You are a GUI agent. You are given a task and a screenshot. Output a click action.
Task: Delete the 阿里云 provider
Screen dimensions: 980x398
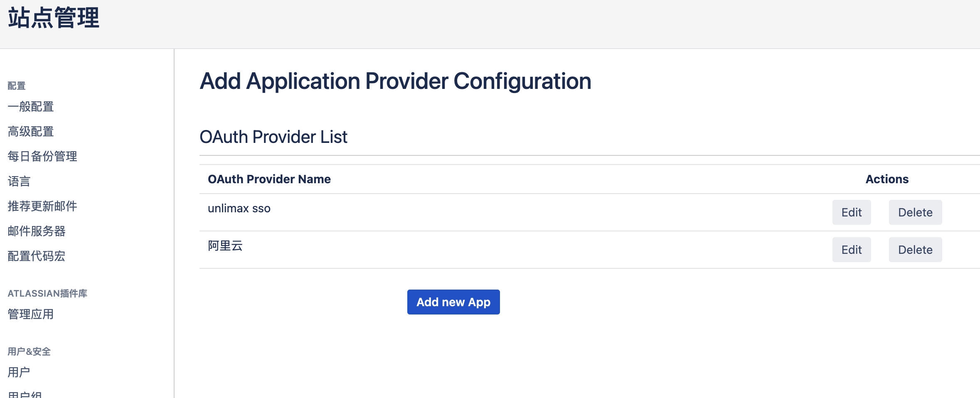(915, 250)
